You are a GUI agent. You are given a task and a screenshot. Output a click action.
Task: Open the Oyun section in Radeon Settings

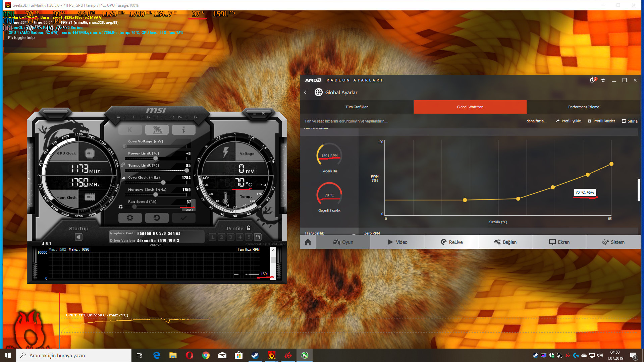pos(343,242)
